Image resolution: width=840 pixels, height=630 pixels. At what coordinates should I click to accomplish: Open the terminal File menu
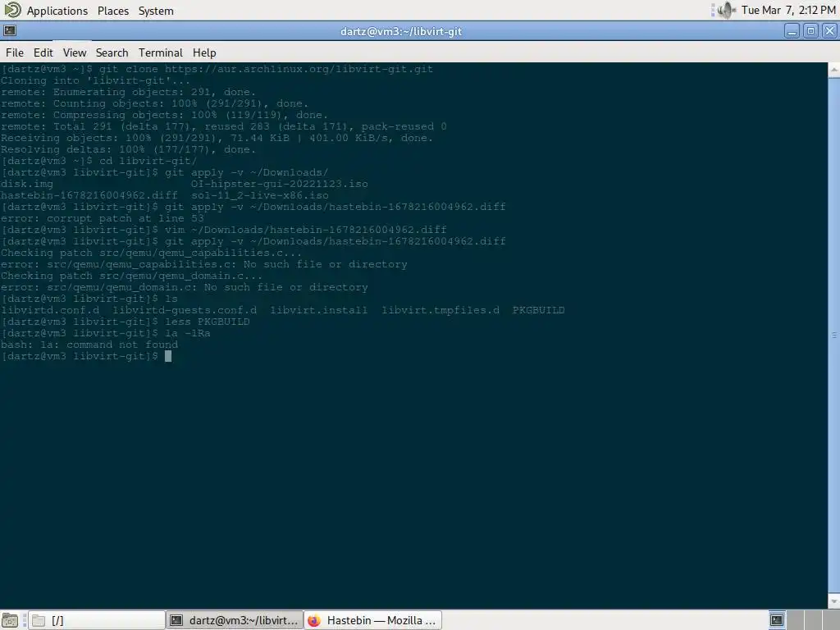(x=15, y=52)
